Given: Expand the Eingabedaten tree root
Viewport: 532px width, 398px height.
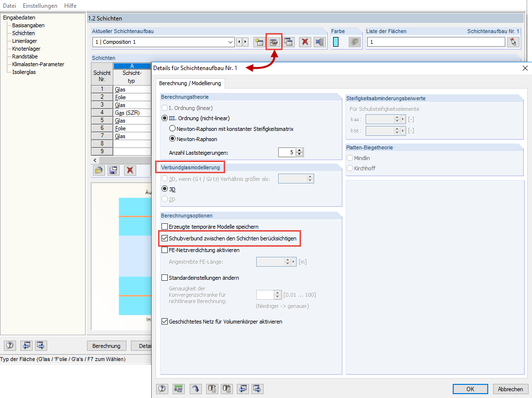Looking at the screenshot, I should click(x=19, y=18).
